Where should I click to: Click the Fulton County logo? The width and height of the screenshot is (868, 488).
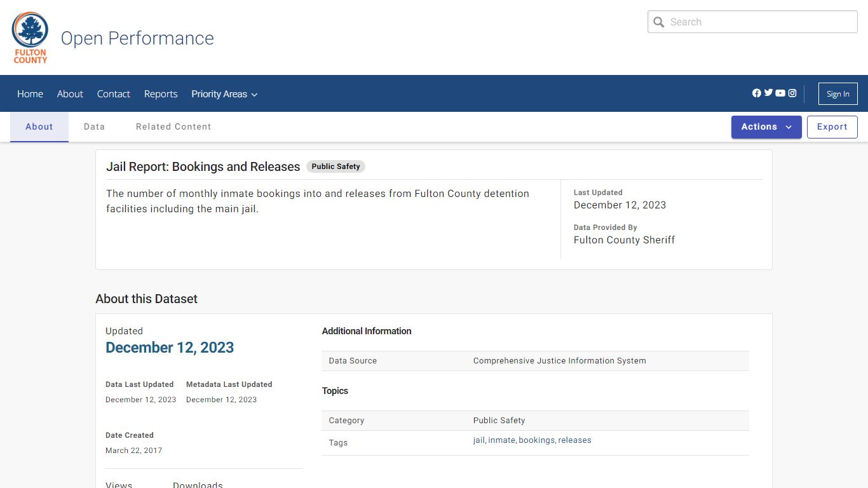[x=29, y=37]
